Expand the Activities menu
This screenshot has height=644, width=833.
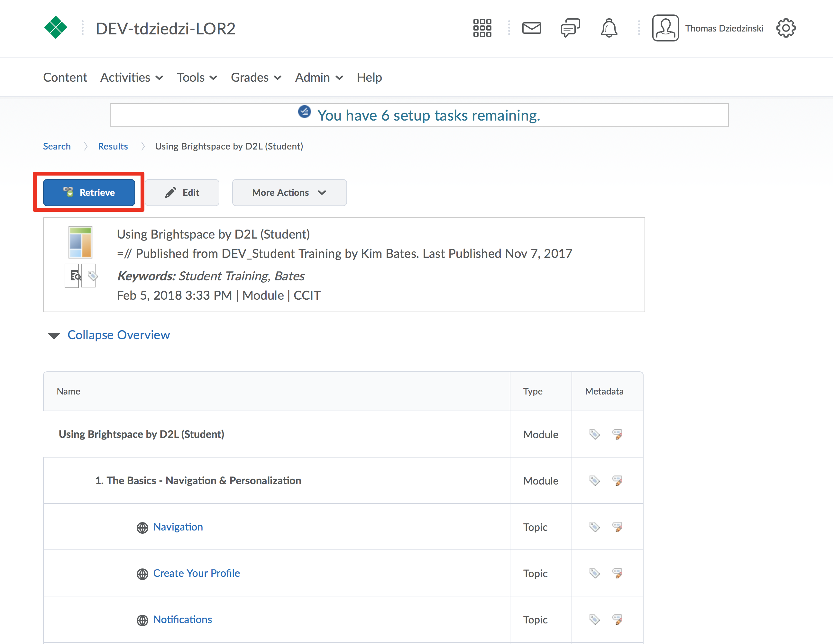point(132,77)
